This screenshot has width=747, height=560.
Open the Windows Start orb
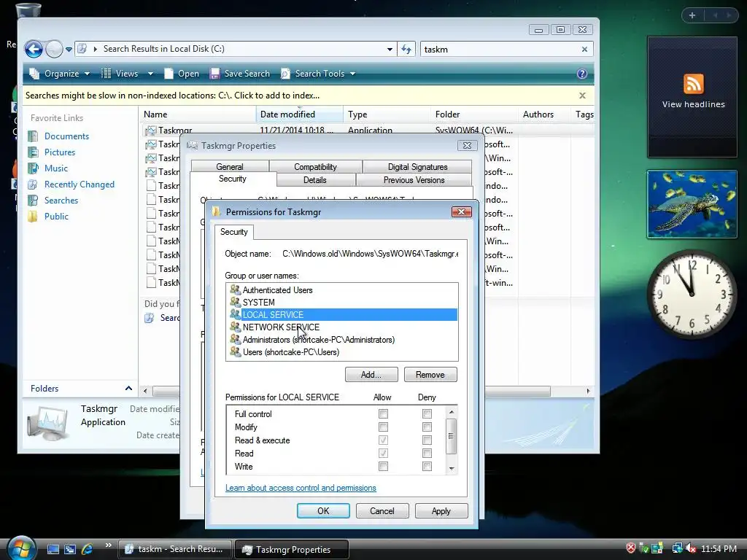pos(21,548)
